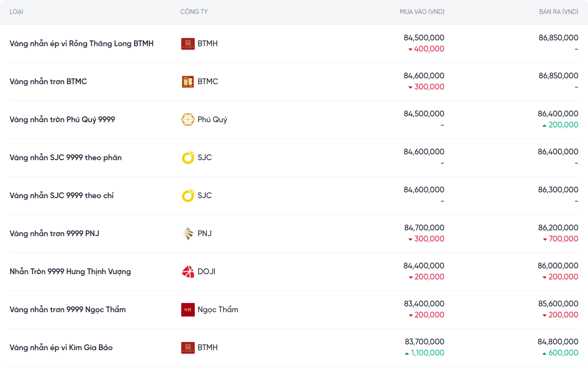Sort by the LOẠI column header
Screen dimensions: 588x367
[16, 12]
